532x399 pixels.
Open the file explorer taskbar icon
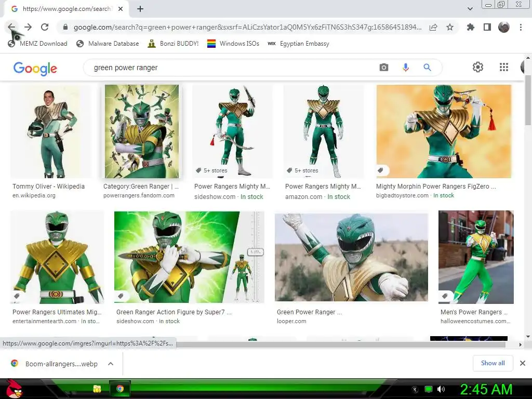coord(97,389)
